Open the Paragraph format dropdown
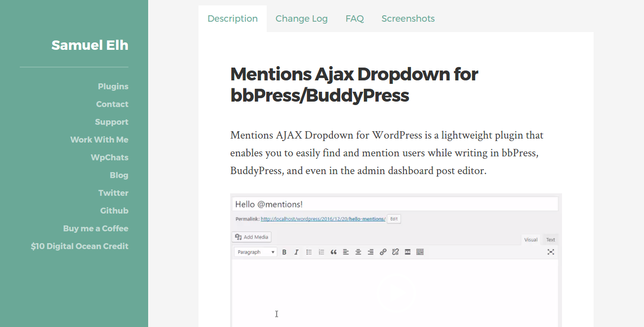This screenshot has width=644, height=327. 256,252
